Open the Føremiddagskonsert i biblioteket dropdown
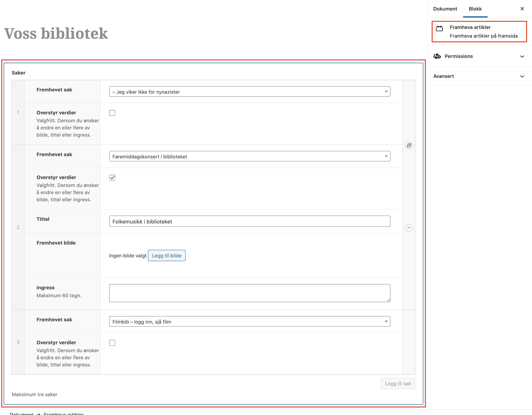The height and width of the screenshot is (415, 532). point(249,157)
